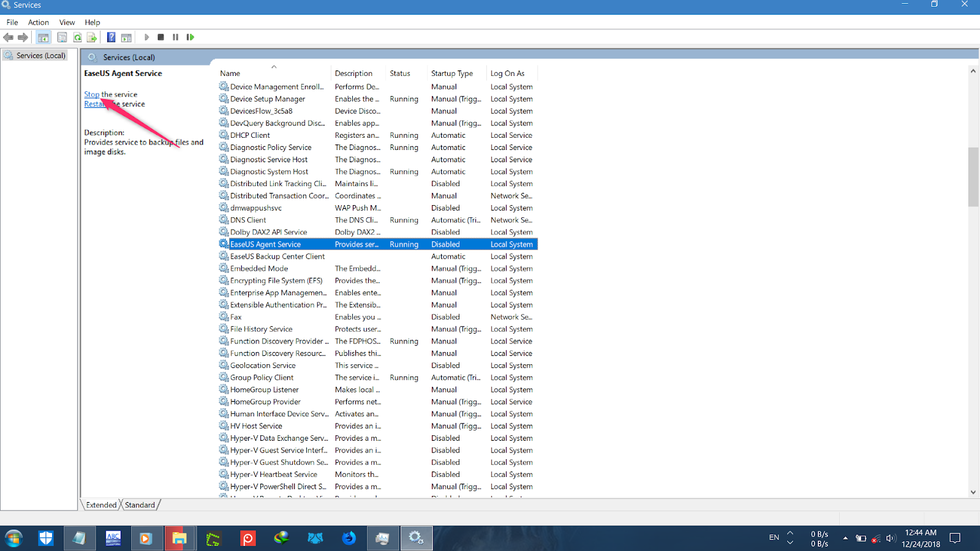
Task: Select the File History Service row
Action: [x=378, y=329]
